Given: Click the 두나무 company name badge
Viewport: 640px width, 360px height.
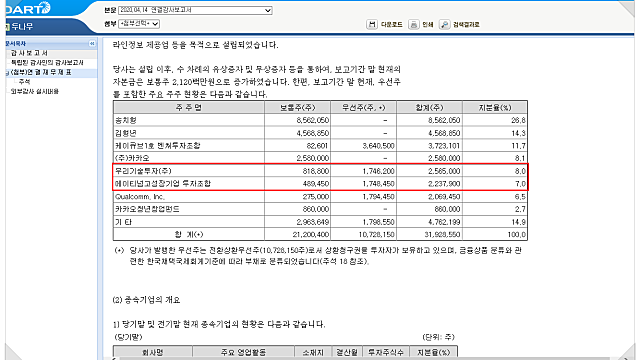Looking at the screenshot, I should click(x=20, y=27).
